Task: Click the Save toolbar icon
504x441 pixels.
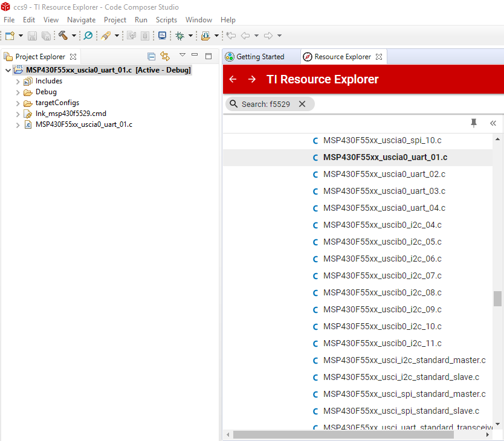Action: (x=32, y=36)
